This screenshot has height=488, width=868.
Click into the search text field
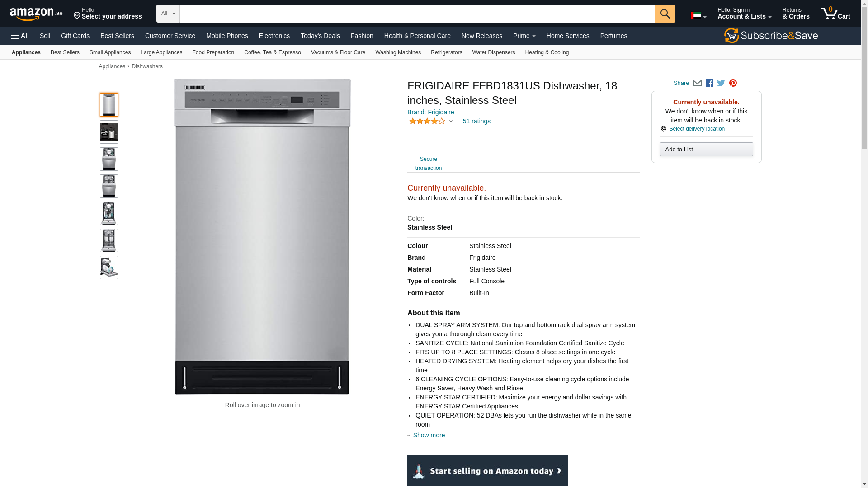pyautogui.click(x=417, y=14)
